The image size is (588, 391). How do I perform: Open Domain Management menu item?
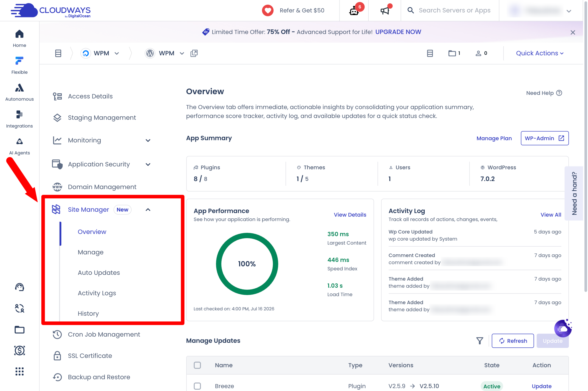coord(102,187)
